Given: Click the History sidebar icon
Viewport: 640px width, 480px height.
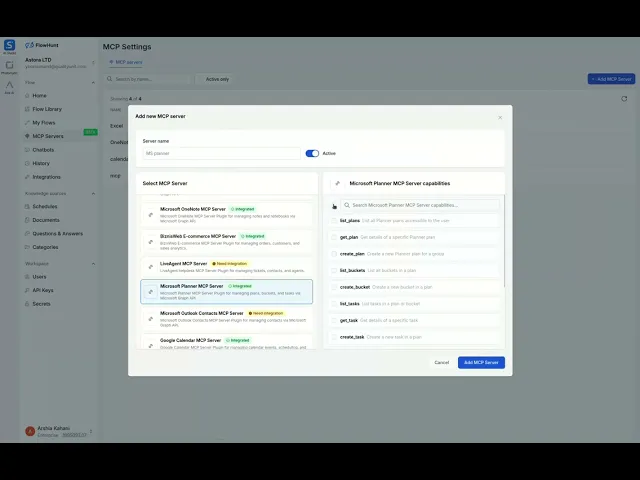Looking at the screenshot, I should coord(27,163).
